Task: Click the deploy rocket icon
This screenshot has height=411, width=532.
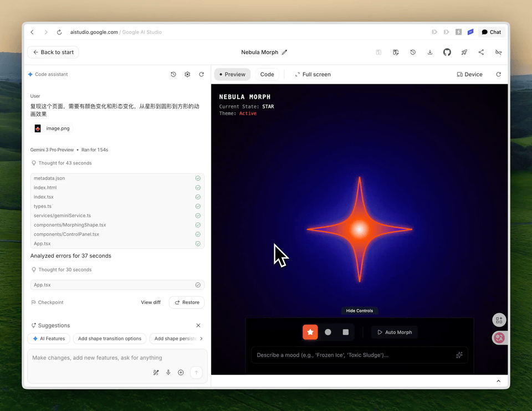Action: [x=464, y=52]
